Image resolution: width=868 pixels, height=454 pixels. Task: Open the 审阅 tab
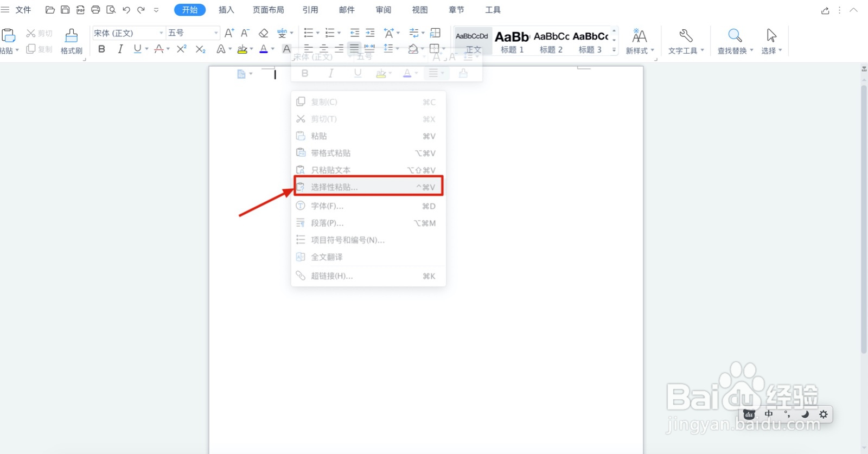384,10
